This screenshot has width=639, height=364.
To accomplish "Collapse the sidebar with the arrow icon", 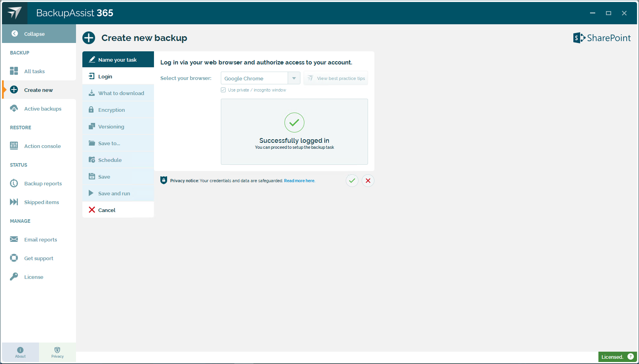I will (x=15, y=34).
